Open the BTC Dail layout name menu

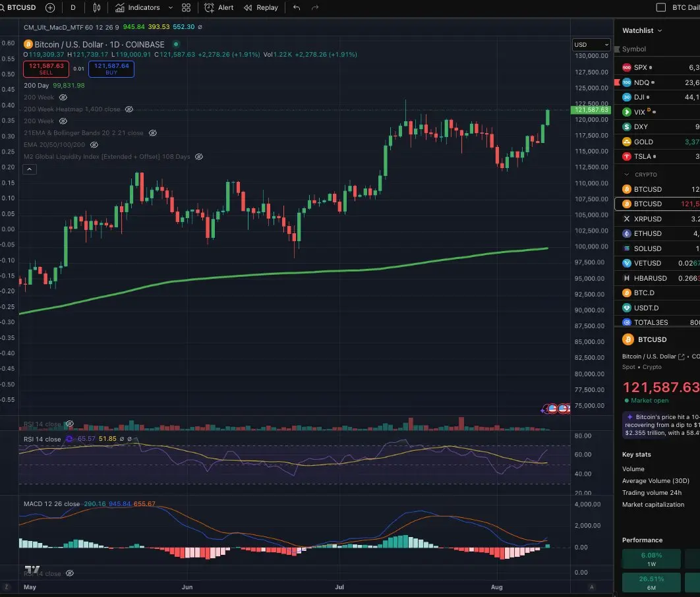[x=685, y=8]
